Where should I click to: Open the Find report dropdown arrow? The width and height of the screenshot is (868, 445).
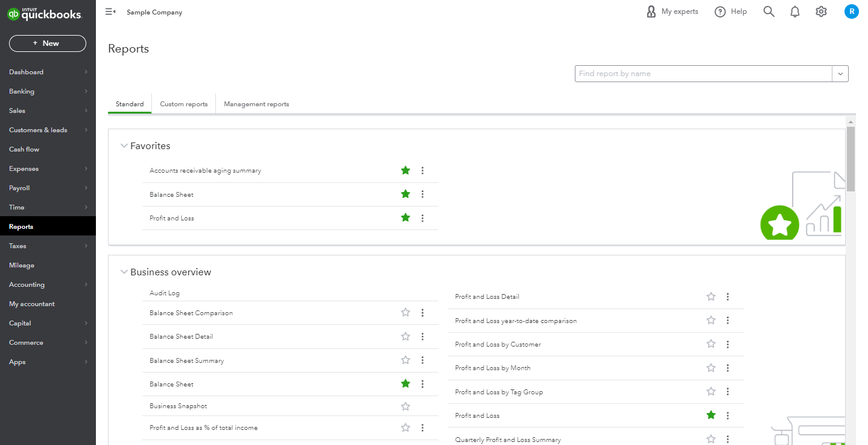[x=840, y=74]
